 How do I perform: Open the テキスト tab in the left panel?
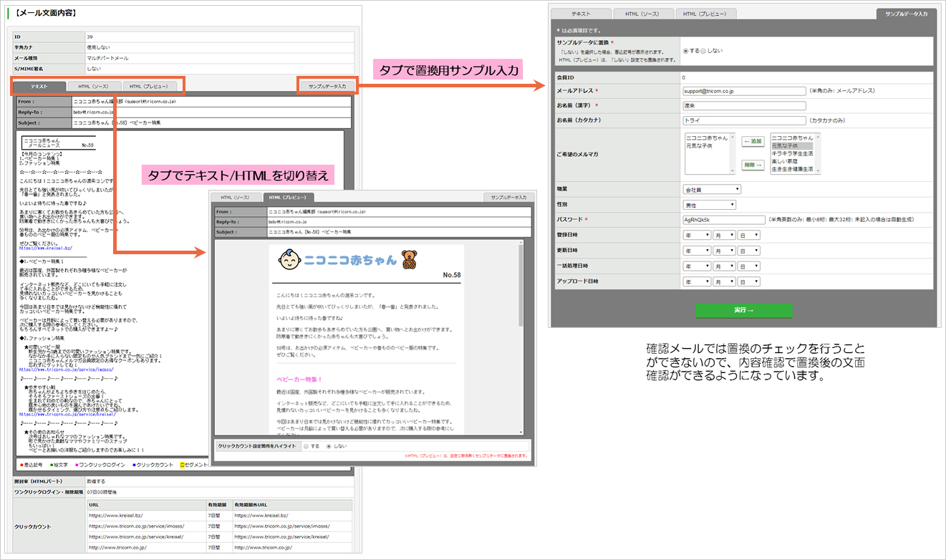(39, 86)
